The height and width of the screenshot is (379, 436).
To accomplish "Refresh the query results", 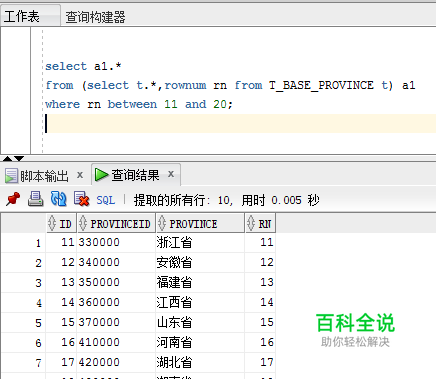I will tap(58, 199).
